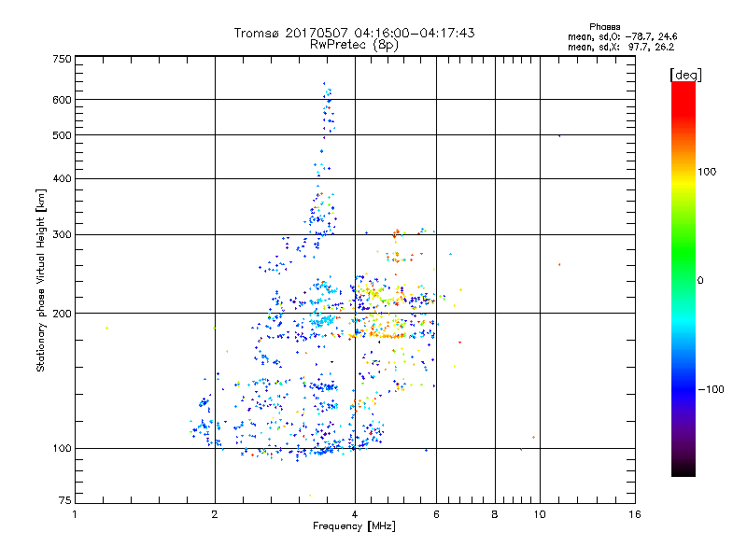This screenshot has height=560, width=747.
Task: Click the plot title 'Tromsø 20170507 04:16:00-04:17:43'
Action: (x=355, y=33)
